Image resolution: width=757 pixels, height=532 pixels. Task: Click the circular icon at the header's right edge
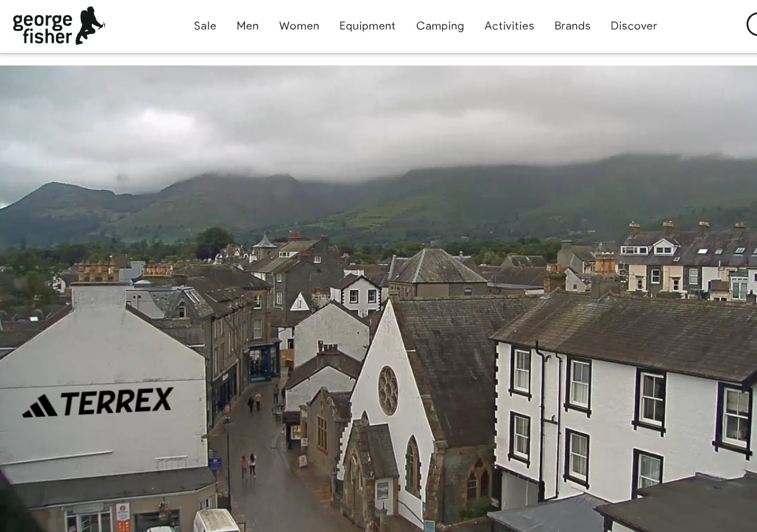(x=752, y=25)
